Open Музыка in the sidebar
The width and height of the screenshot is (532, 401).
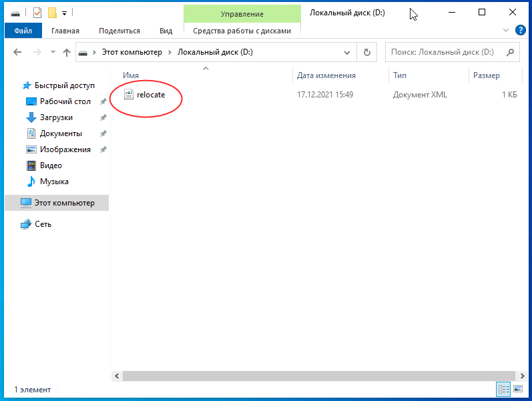(x=54, y=181)
